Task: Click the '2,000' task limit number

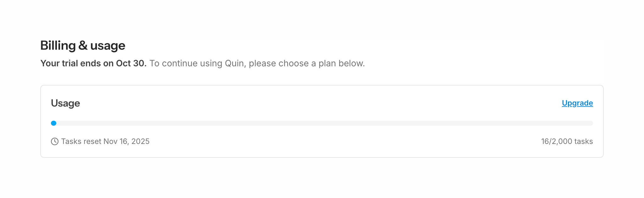Action: 562,141
